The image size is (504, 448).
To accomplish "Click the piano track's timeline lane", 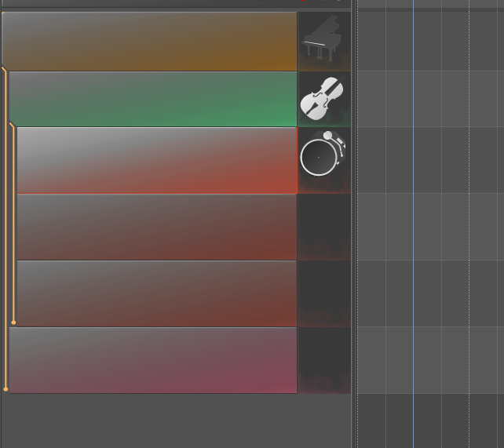I will (x=431, y=42).
